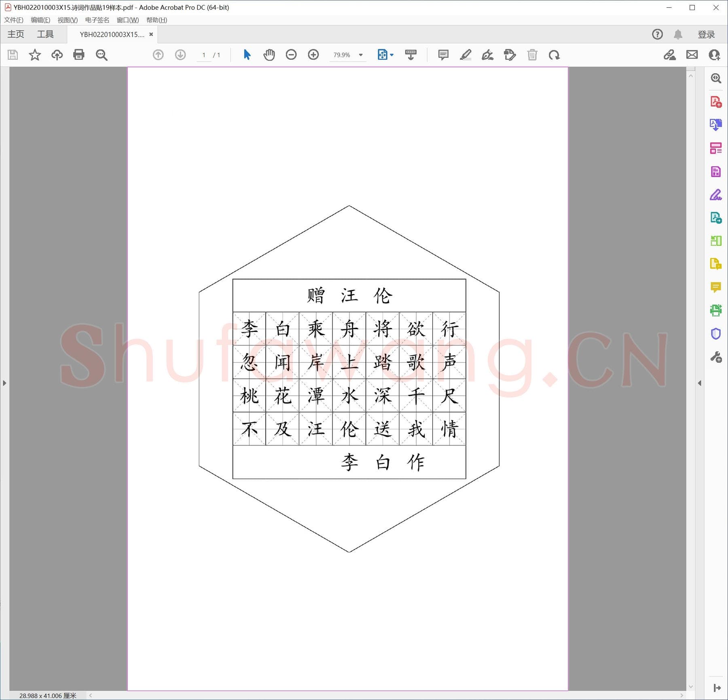Select the YBH022010003X15 document tab
The image size is (728, 700).
(112, 34)
